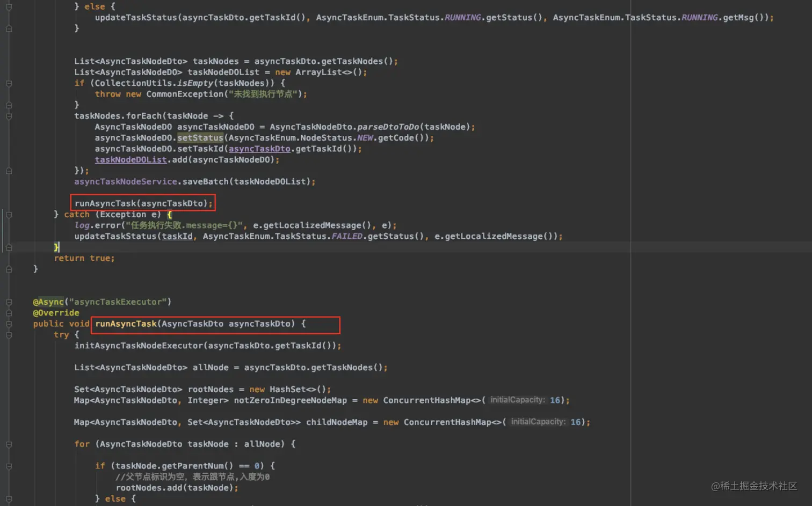Click the "throw" keyword
The image size is (812, 506).
(108, 94)
